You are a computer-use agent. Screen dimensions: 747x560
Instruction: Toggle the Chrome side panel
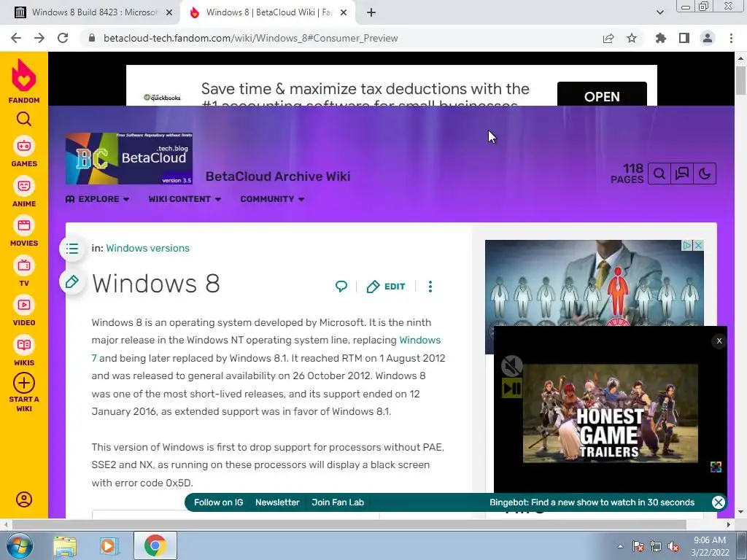684,38
